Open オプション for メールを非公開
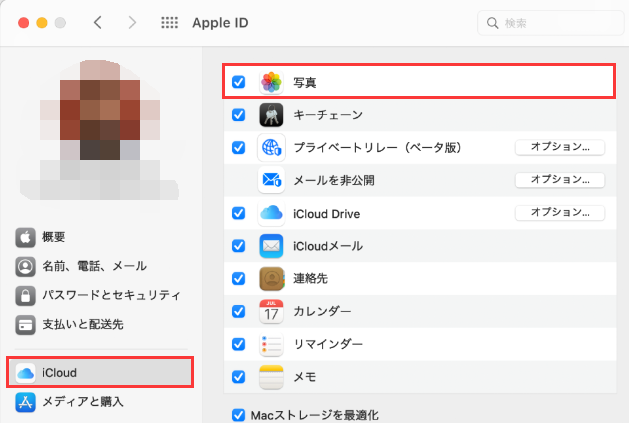Screen dimensions: 629x423 point(560,180)
